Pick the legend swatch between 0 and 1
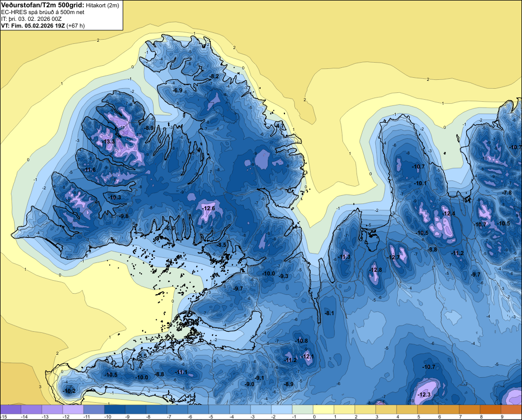 click(x=324, y=409)
